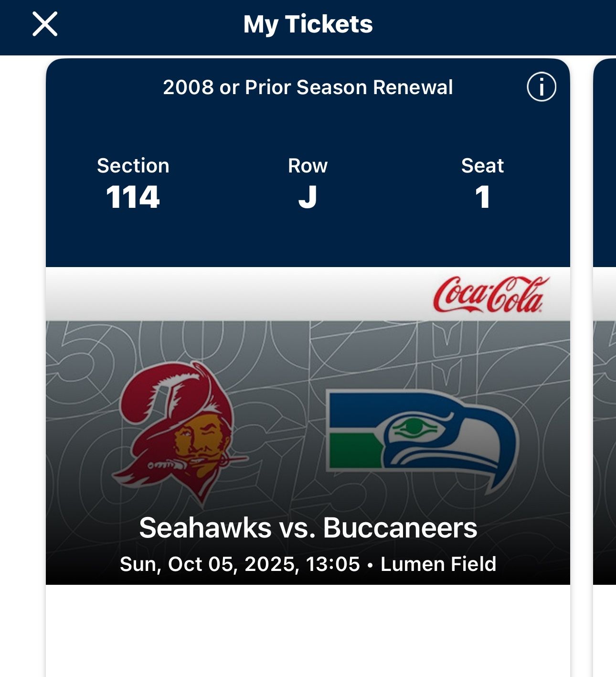Select the Section label
The height and width of the screenshot is (677, 616).
click(133, 166)
